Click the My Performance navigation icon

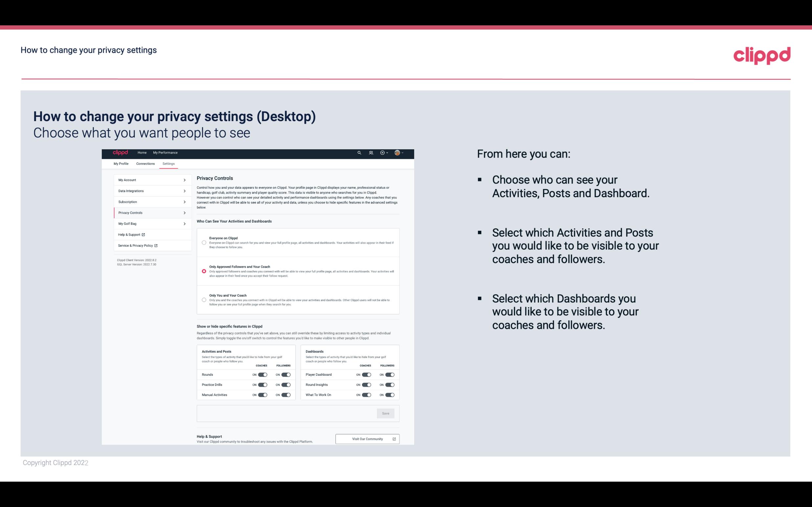(166, 153)
